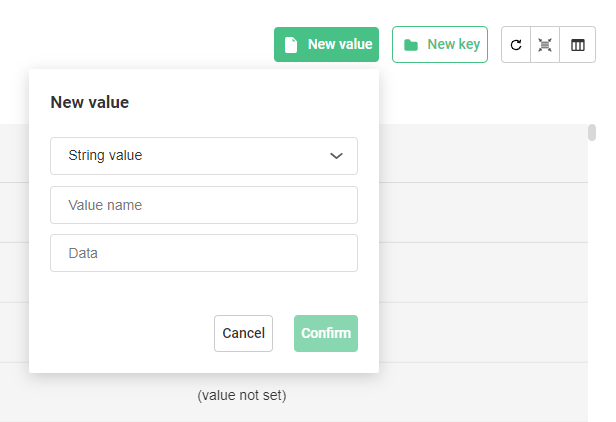Cancel the New value dialog
This screenshot has width=616, height=422.
(x=243, y=333)
